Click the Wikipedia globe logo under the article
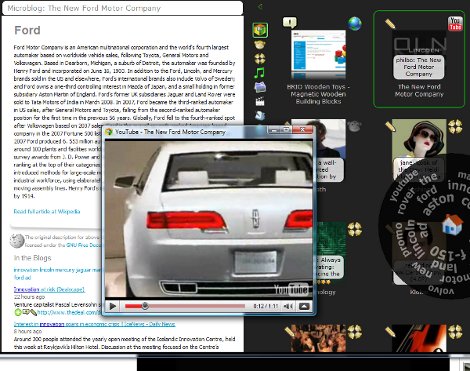This screenshot has height=371, width=470. [17, 241]
